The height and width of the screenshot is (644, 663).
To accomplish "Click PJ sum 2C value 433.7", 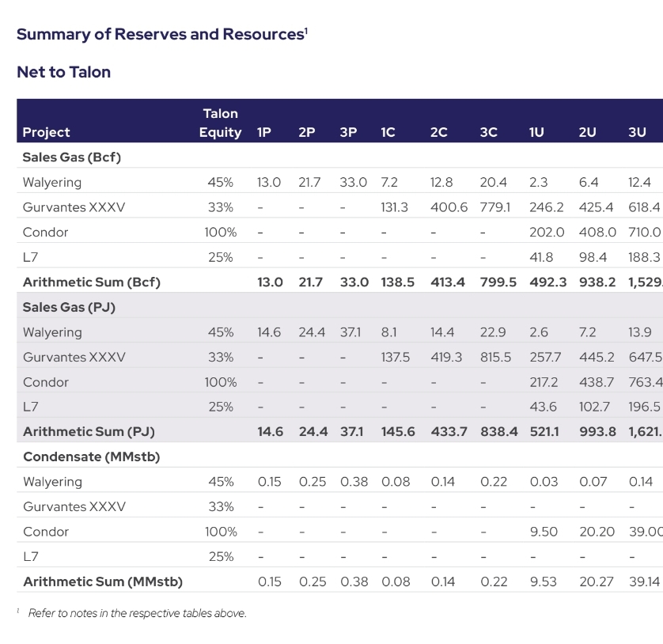I will point(449,432).
